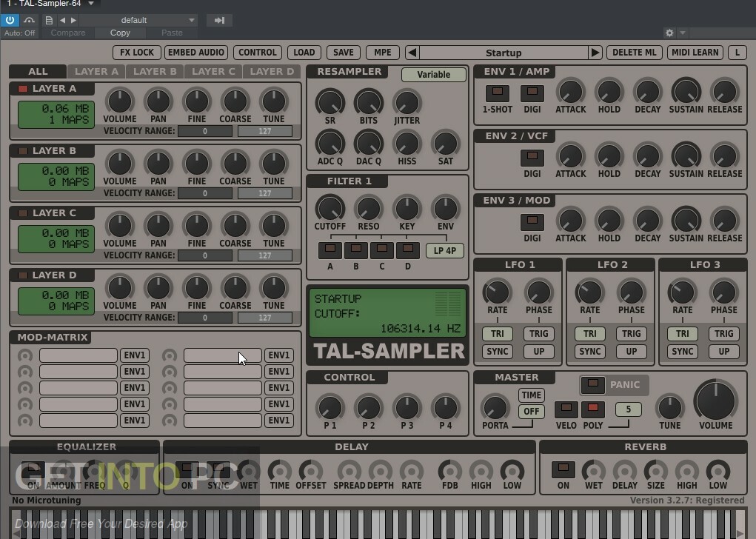Enable Filter 1 layer A switch

[330, 250]
